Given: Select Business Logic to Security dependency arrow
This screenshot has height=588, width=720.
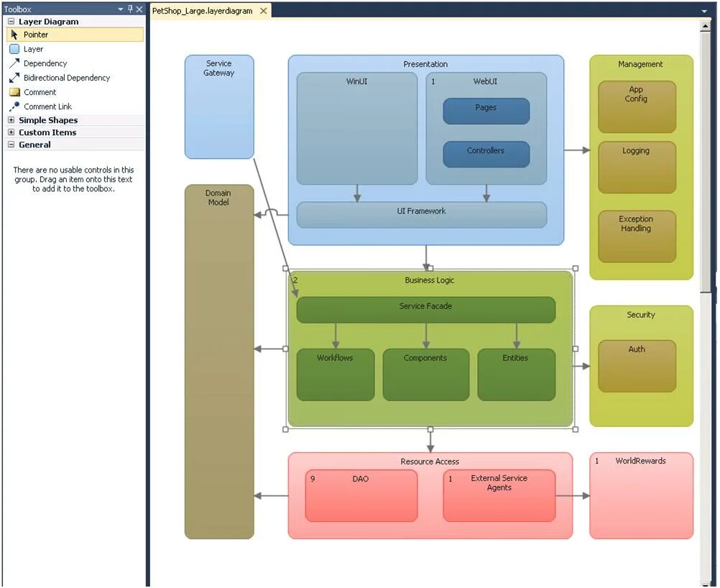Looking at the screenshot, I should point(582,366).
